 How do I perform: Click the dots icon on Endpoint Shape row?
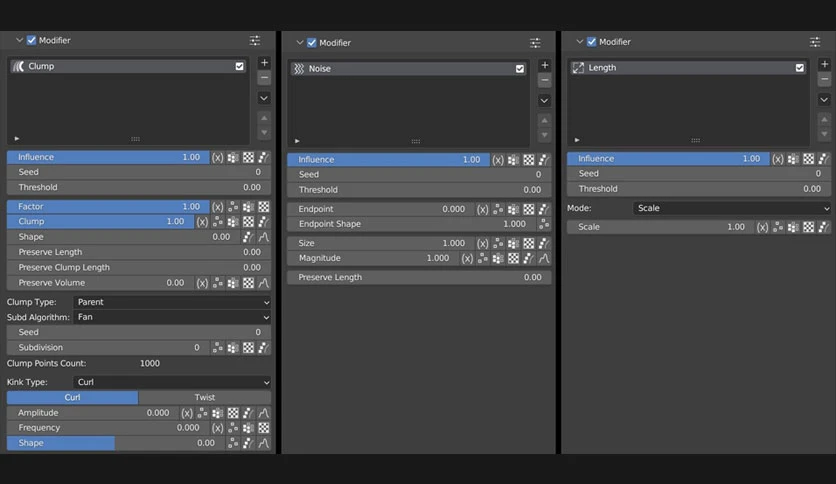click(544, 224)
